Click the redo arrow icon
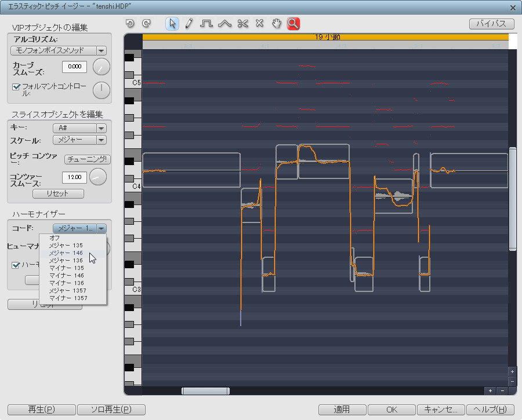The image size is (522, 420). click(x=146, y=23)
